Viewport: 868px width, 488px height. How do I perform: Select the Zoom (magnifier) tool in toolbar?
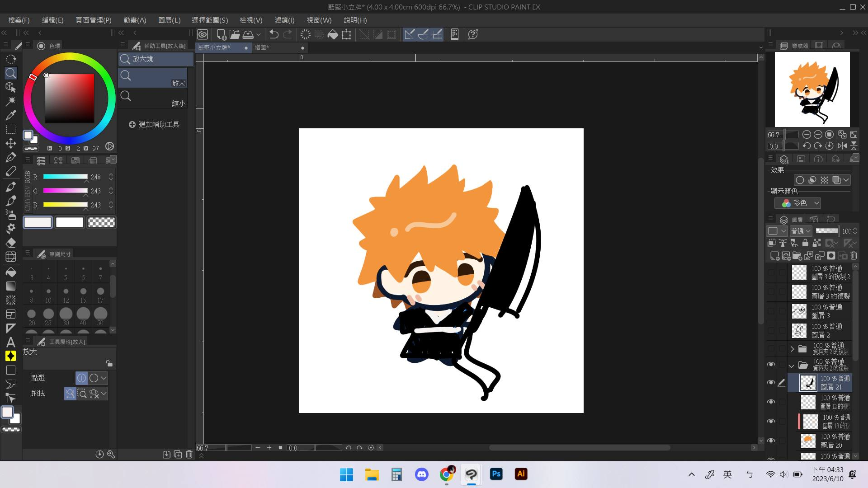11,73
